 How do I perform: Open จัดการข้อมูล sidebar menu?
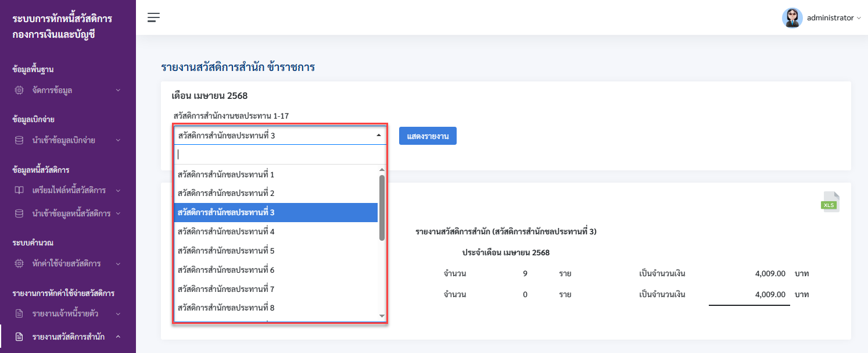[68, 90]
